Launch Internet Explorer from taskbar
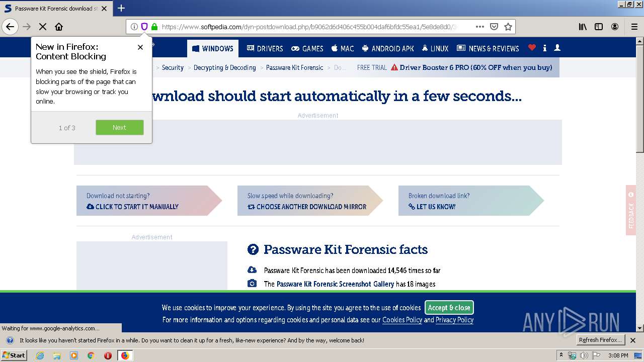644x362 pixels. pyautogui.click(x=40, y=355)
